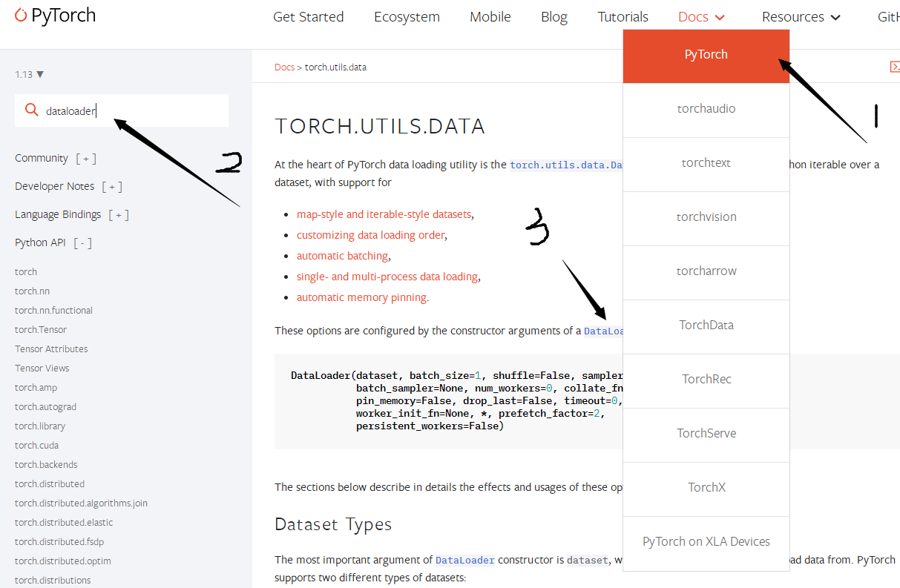Open the version 1.13 selector
The image size is (900, 588).
30,74
